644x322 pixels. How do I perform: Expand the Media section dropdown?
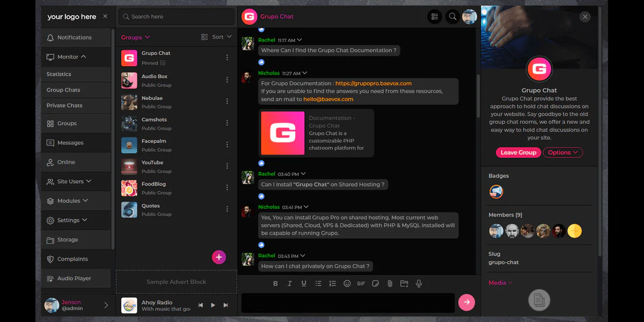[x=500, y=283]
